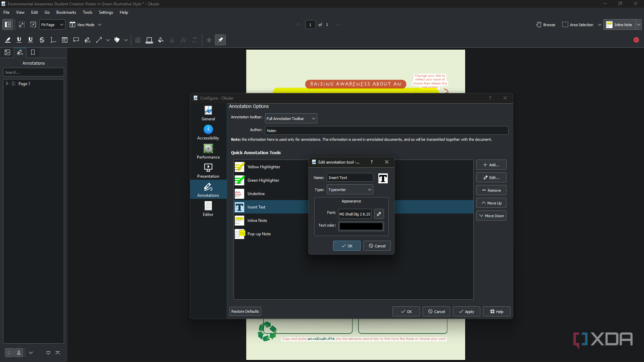Click the shrink zoom selection icon
Screen dimensions: 644x362
tap(33, 24)
